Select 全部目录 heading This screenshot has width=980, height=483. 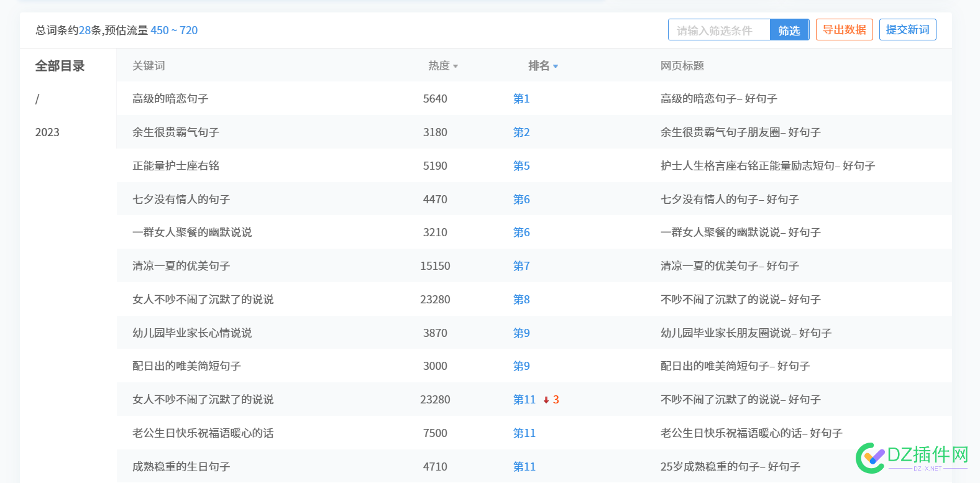coord(60,66)
